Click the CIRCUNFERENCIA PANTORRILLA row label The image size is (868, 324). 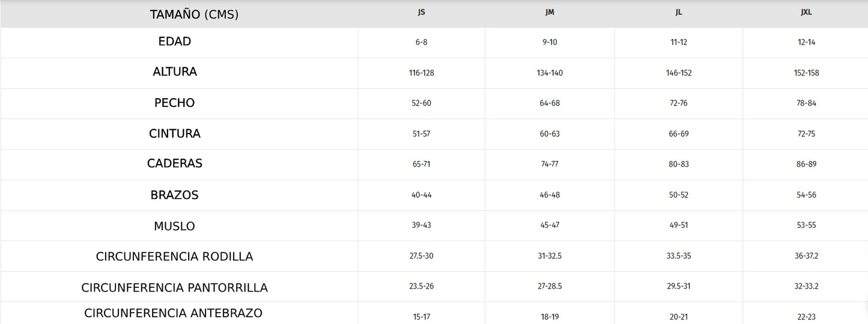175,288
